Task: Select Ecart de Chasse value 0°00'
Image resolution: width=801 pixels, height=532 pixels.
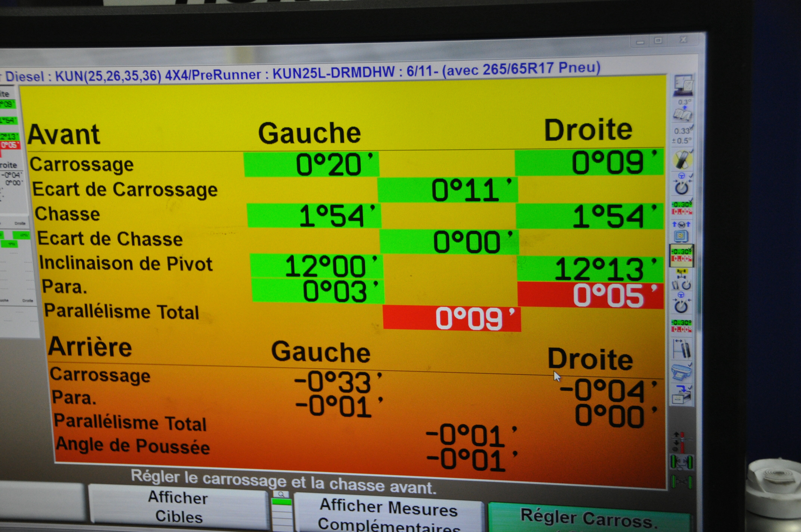Action: [x=449, y=242]
